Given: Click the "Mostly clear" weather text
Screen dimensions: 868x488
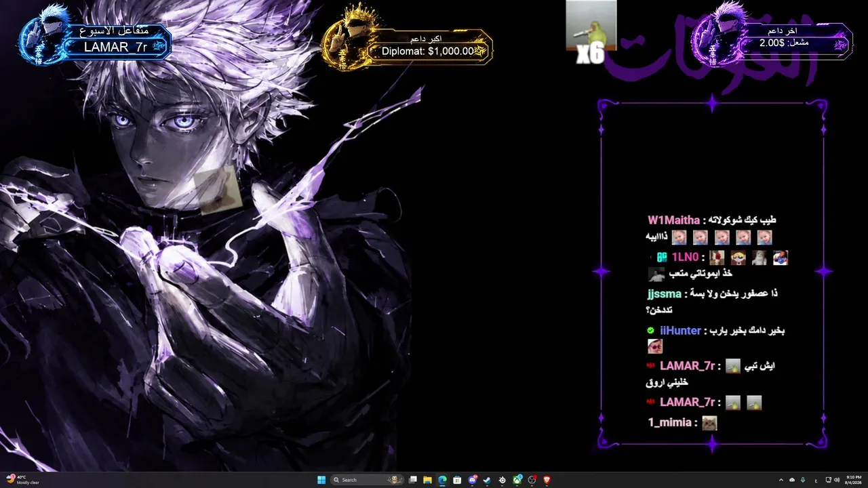Looking at the screenshot, I should (28, 483).
